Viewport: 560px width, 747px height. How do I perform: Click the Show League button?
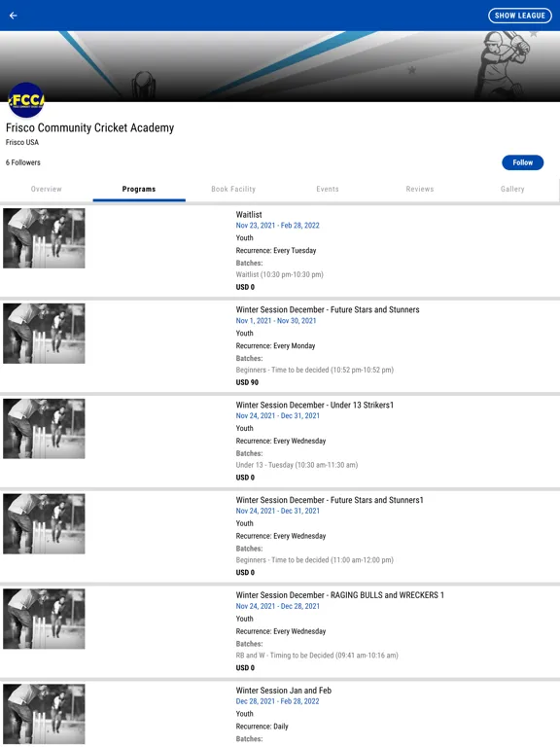[x=519, y=16]
